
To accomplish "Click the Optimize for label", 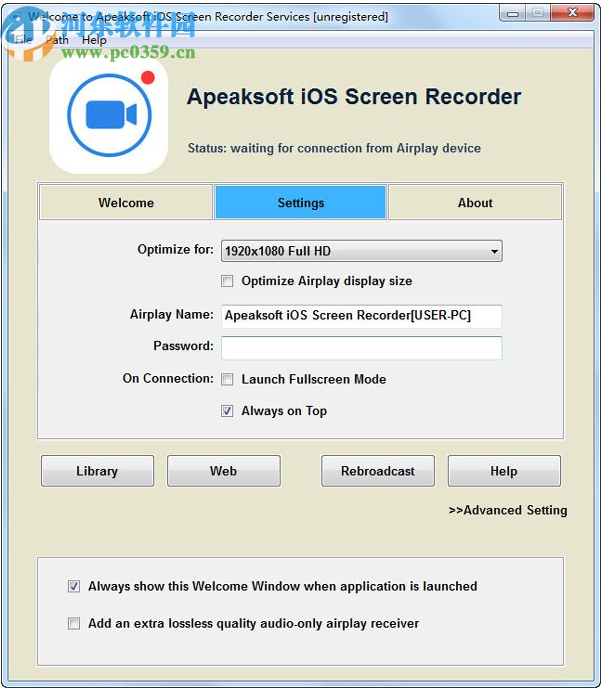I will point(176,250).
